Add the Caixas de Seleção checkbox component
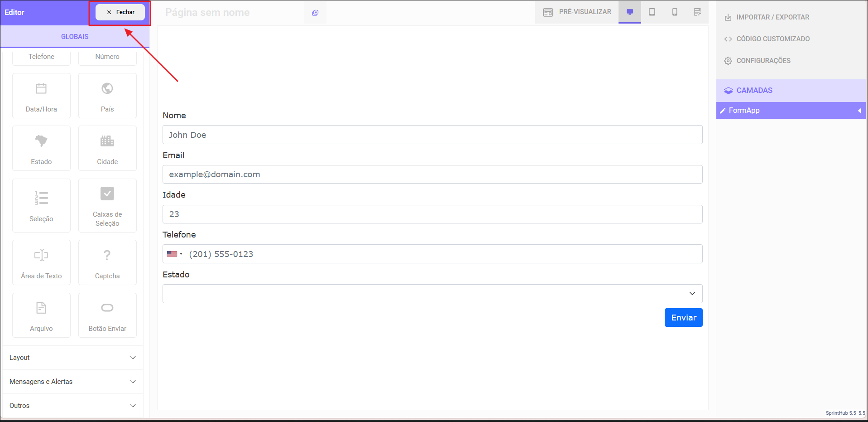The width and height of the screenshot is (868, 422). [x=107, y=205]
